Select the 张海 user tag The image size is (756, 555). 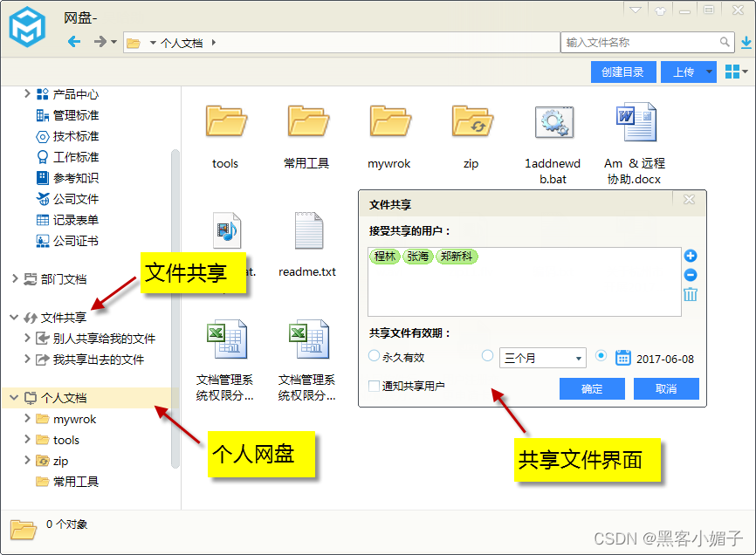(417, 257)
